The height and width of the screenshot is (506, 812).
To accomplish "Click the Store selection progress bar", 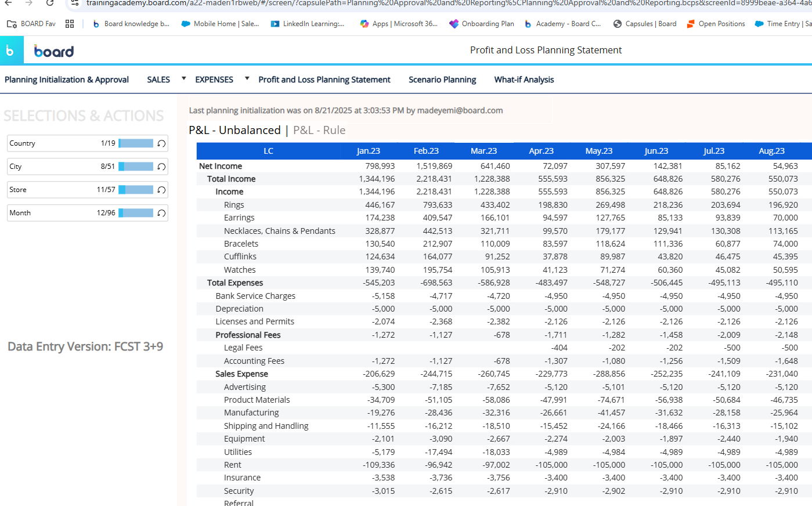I will [136, 190].
